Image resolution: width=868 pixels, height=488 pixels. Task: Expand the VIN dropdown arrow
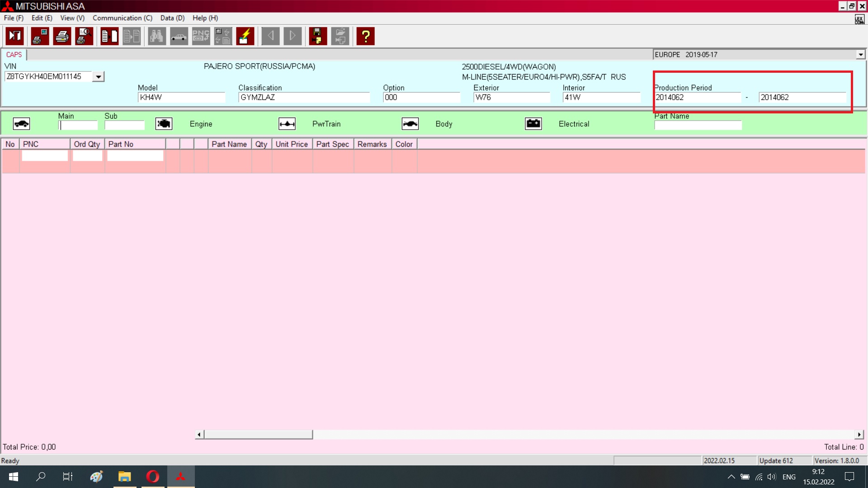(x=98, y=77)
